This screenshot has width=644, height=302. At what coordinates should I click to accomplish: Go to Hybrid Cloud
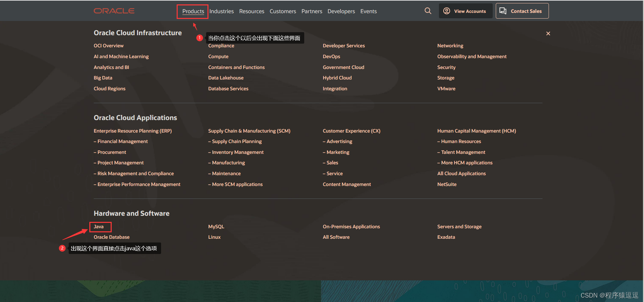337,78
